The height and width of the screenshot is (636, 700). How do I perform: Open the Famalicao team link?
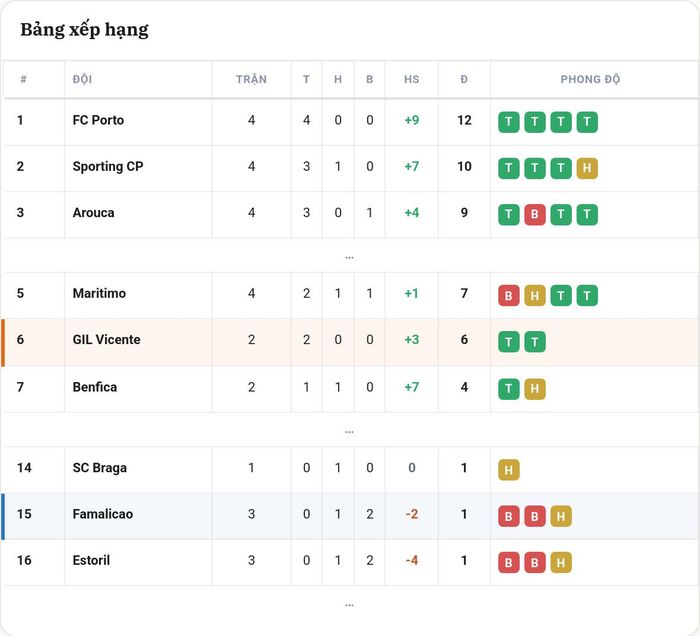[103, 514]
